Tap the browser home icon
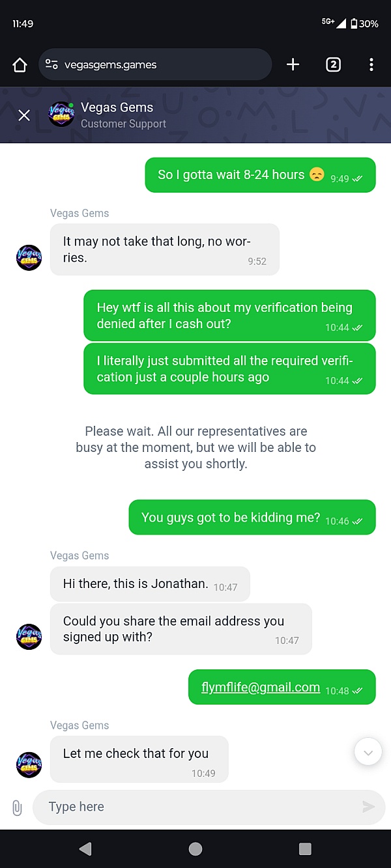Viewport: 391px width, 868px height. [20, 64]
